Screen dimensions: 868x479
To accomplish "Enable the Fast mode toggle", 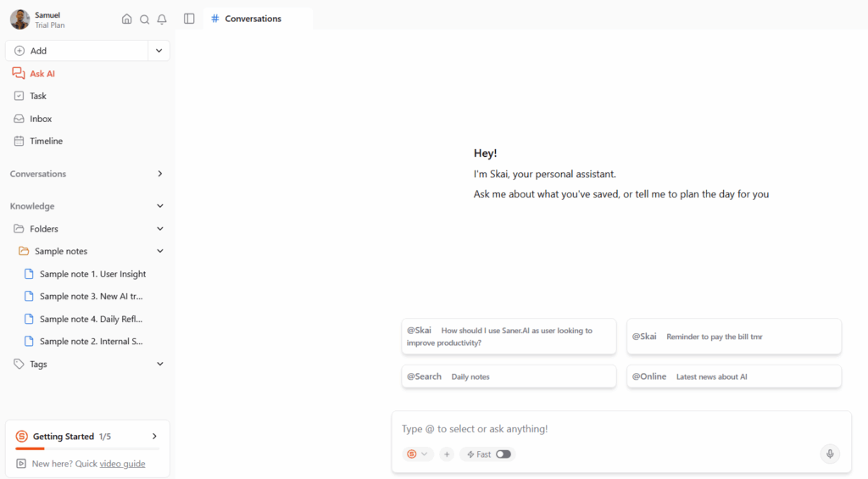I will (x=504, y=454).
